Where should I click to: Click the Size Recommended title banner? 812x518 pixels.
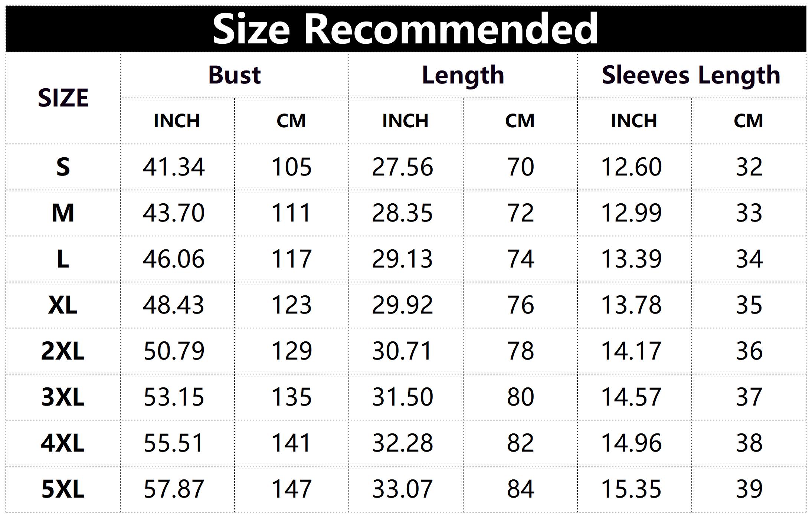pos(405,29)
